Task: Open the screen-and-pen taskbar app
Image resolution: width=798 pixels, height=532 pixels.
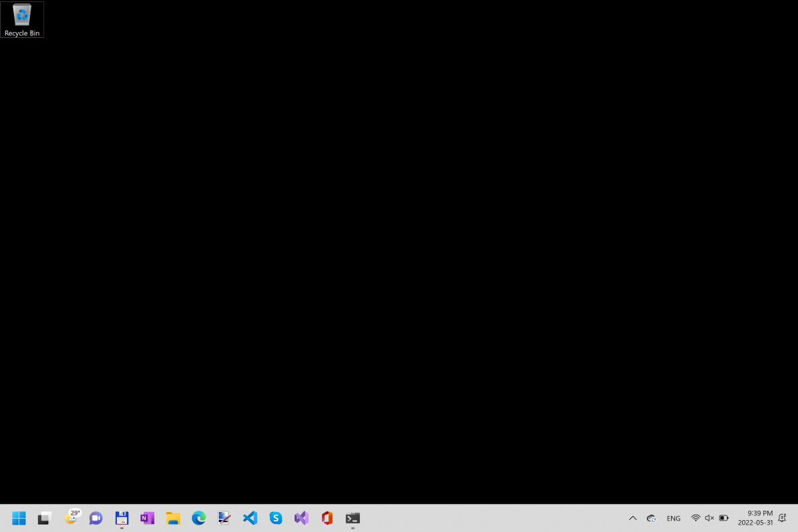Action: (224, 518)
